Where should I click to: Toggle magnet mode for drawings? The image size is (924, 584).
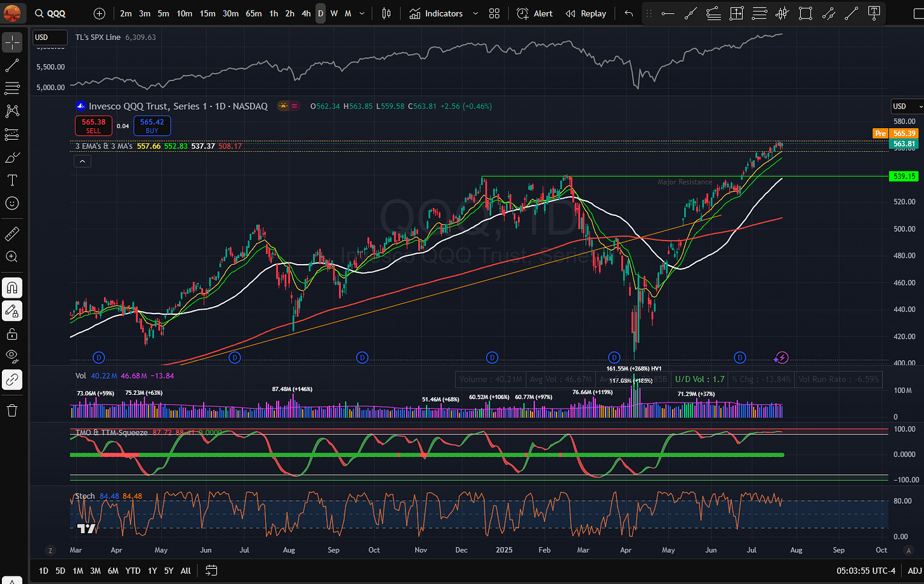pyautogui.click(x=12, y=288)
